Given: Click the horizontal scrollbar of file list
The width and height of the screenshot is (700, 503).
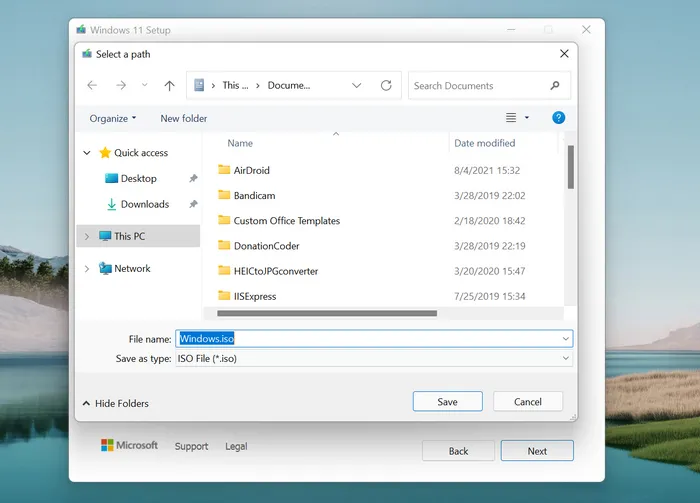Looking at the screenshot, I should [327, 313].
